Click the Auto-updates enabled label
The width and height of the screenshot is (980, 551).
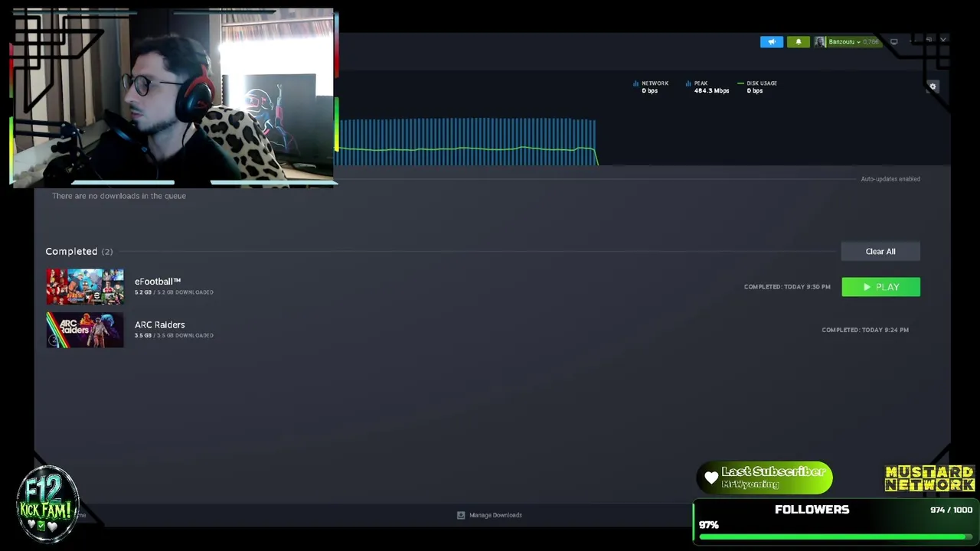890,179
